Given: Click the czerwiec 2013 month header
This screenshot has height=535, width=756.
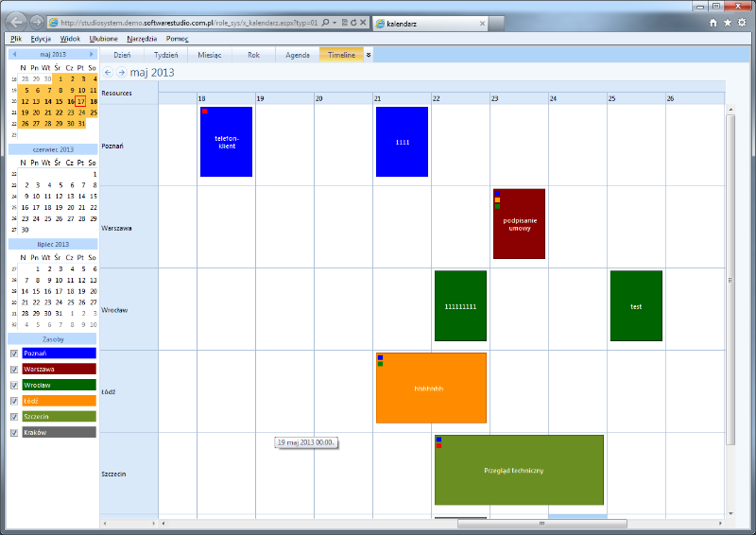Looking at the screenshot, I should 53,149.
